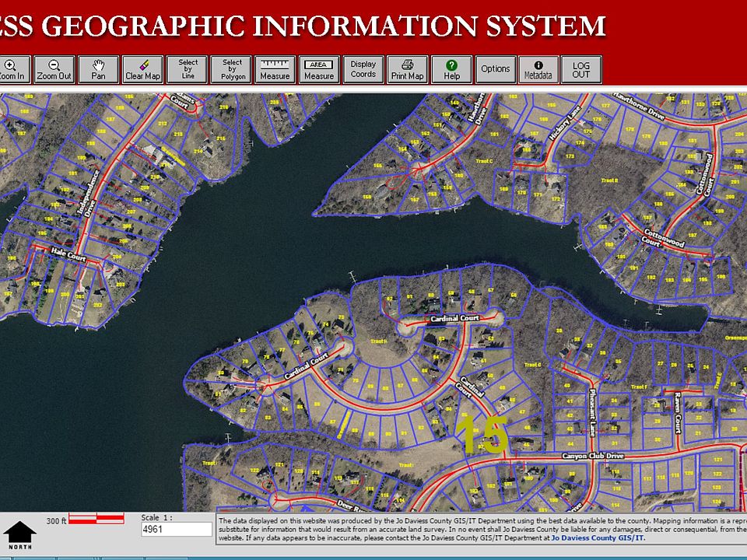This screenshot has height=560, width=747.
Task: Click the red scale bar
Action: tap(96, 519)
